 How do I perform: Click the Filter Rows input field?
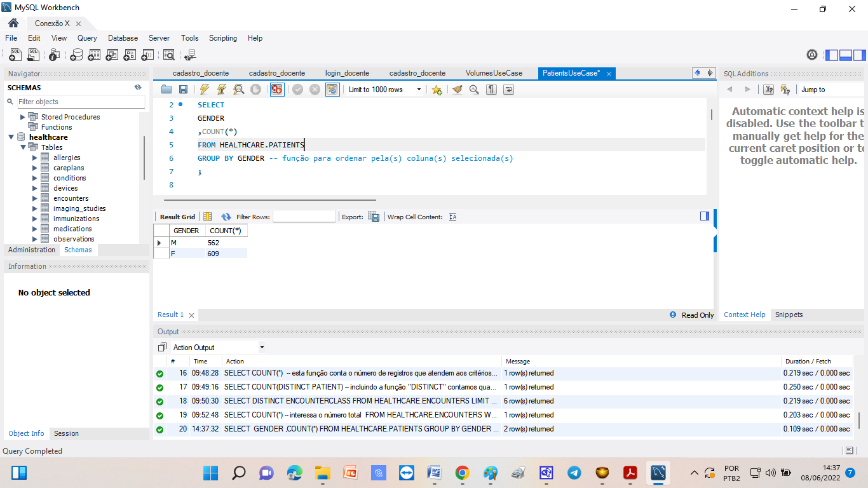(304, 217)
